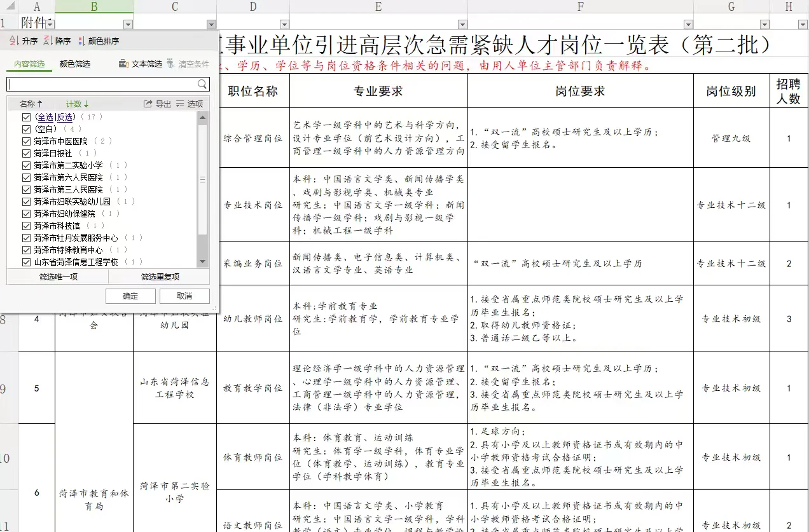The height and width of the screenshot is (532, 809).
Task: Uncheck 菏泽市科技馆 filter checkbox
Action: [x=26, y=226]
